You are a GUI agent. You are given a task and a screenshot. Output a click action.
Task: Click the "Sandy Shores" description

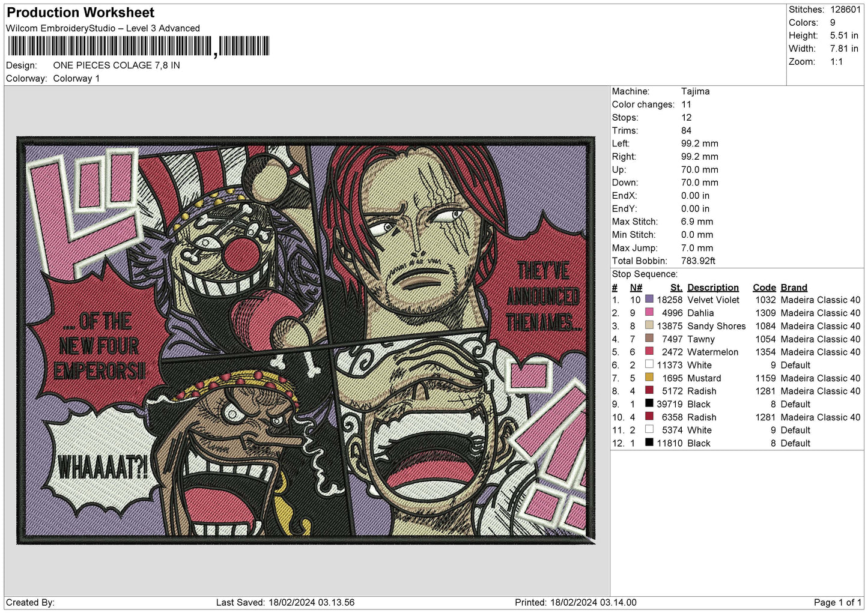coord(716,326)
